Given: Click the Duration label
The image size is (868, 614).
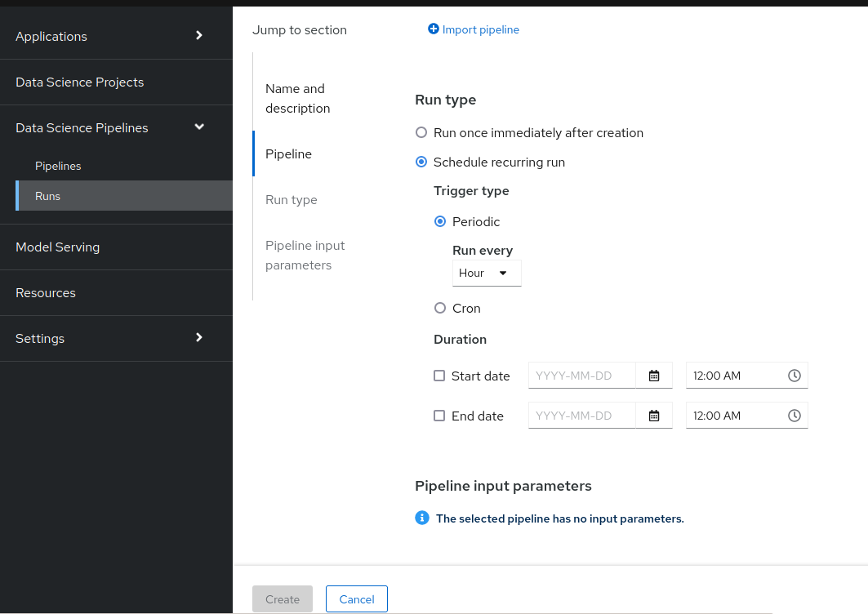Looking at the screenshot, I should [460, 340].
